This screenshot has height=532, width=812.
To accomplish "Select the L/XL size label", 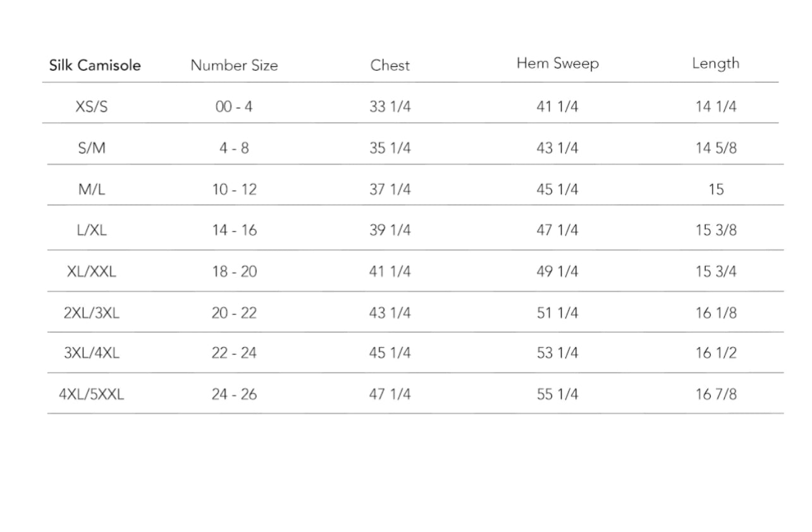I will [92, 230].
